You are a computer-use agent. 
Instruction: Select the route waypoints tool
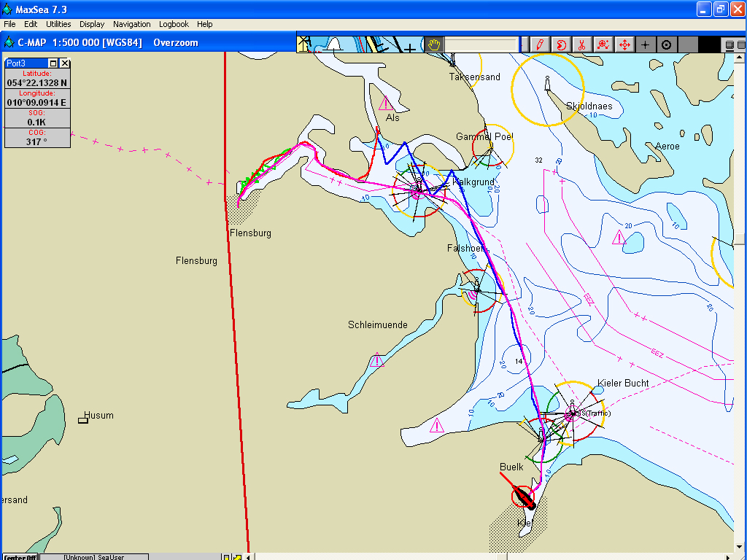[x=603, y=44]
